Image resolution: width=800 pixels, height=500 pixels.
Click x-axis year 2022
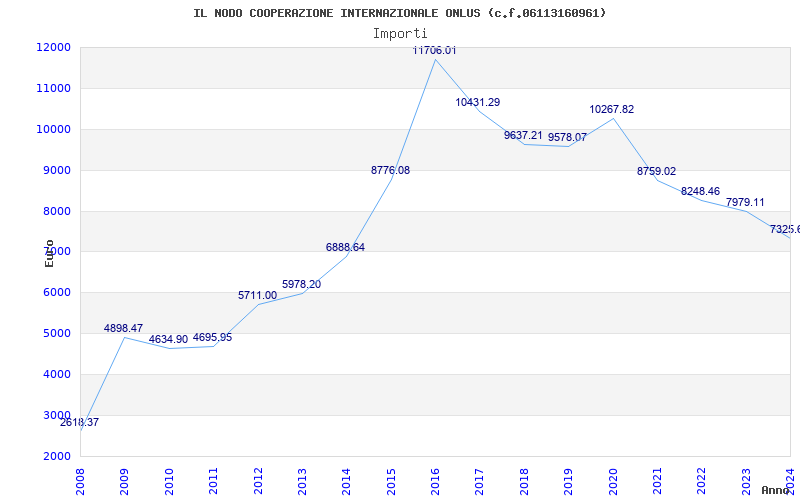point(702,481)
